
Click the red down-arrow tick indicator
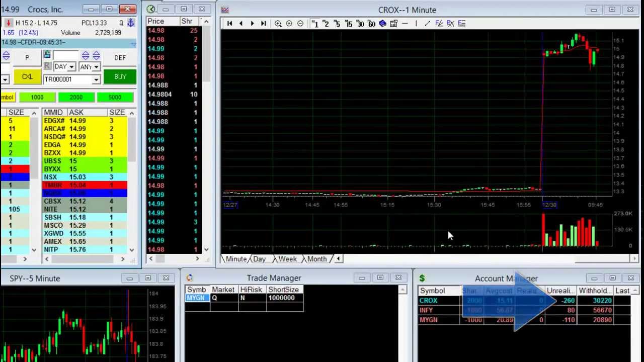(x=9, y=23)
